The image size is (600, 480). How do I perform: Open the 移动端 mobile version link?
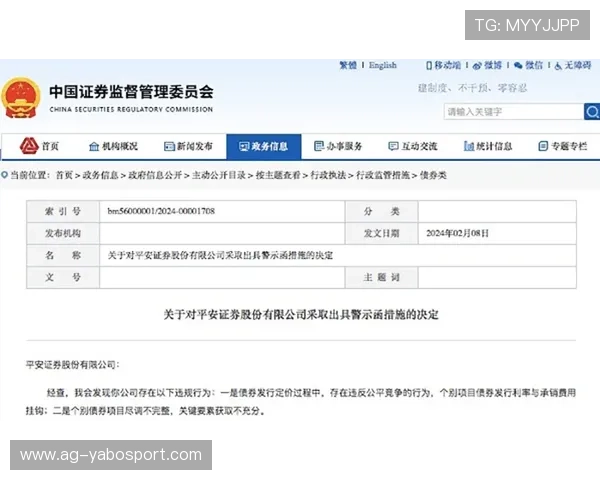(x=447, y=65)
